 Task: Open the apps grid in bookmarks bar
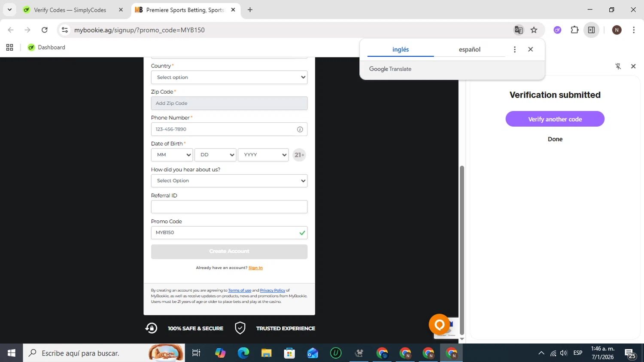tap(9, 47)
